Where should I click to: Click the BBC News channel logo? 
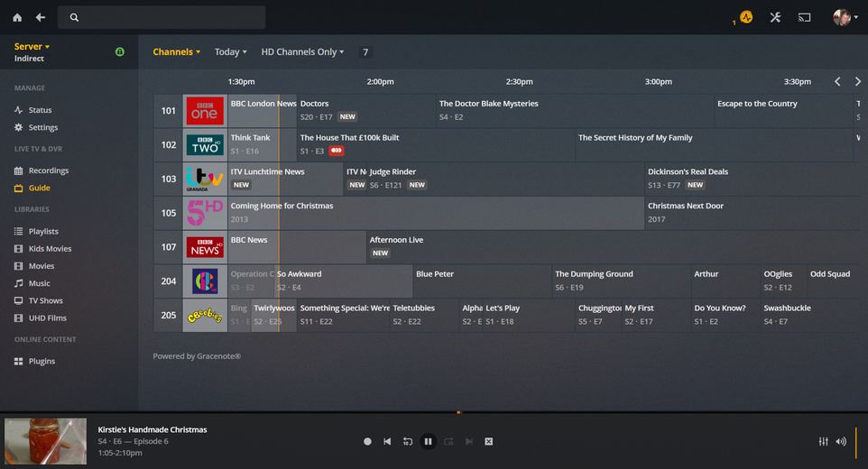205,247
